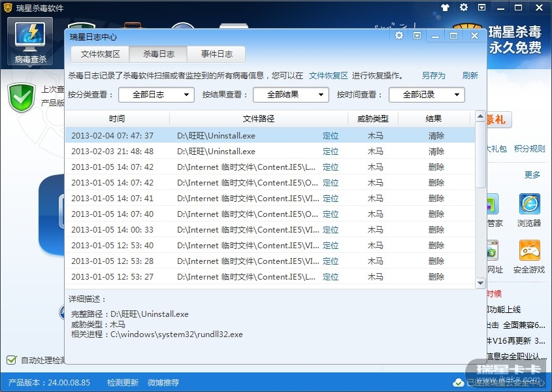
Task: Expand the 按分类查看 全部日志 dropdown
Action: [156, 95]
